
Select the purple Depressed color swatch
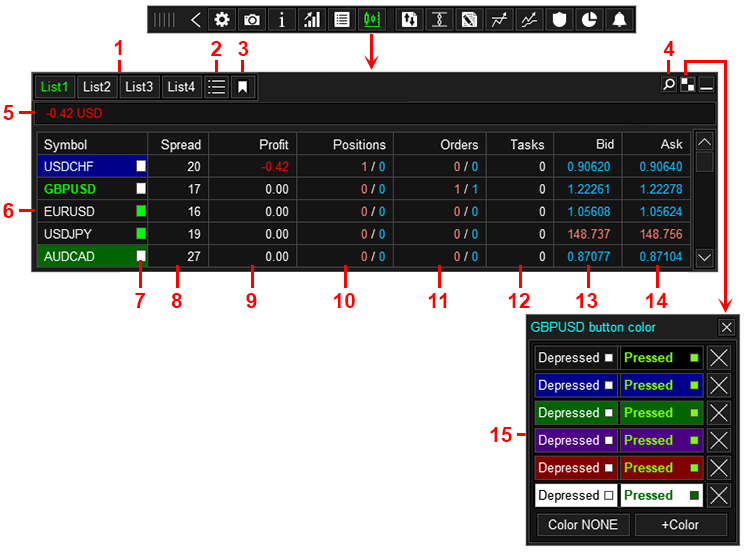tap(576, 440)
